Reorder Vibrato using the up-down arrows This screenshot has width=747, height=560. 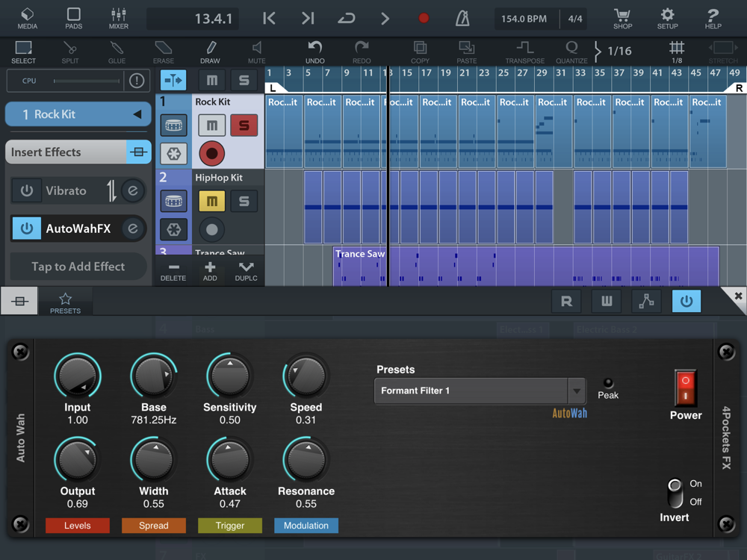111,191
